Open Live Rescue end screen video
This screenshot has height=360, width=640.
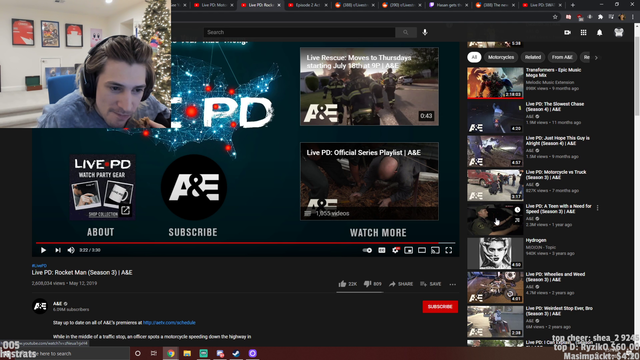(369, 86)
